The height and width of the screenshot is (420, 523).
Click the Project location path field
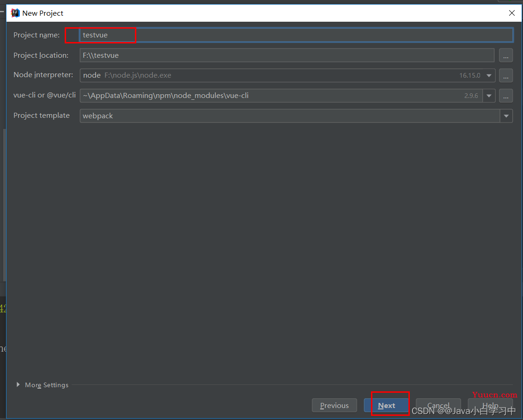pos(287,55)
